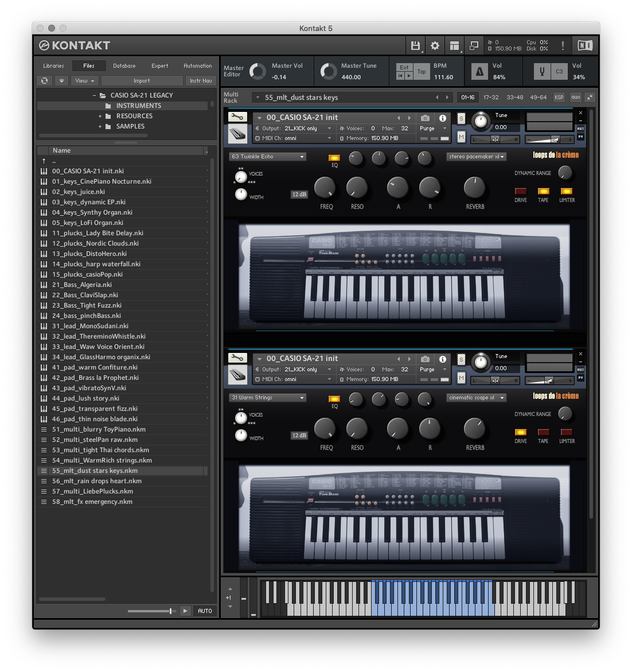Solo the top CASIO SA-21 instrument

click(461, 117)
